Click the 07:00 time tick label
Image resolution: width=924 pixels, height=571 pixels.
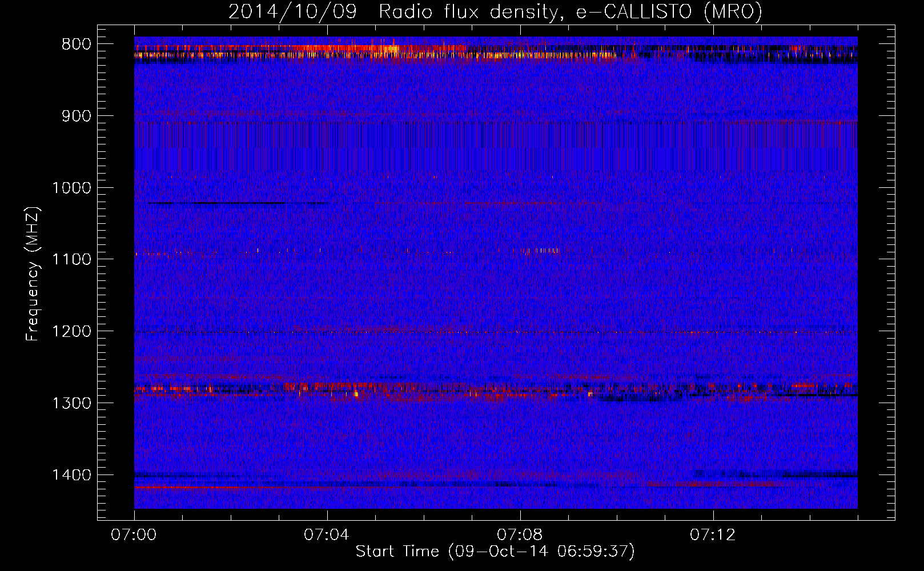point(134,535)
